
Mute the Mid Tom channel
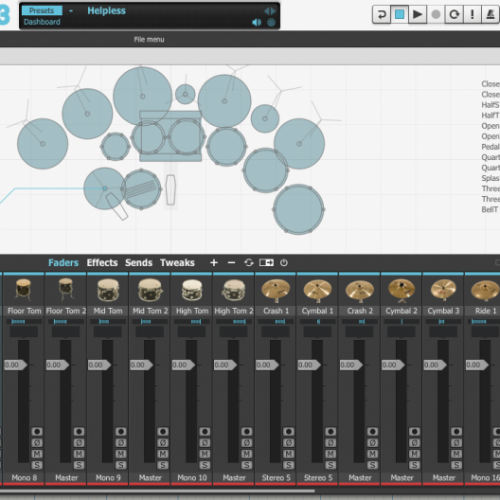[x=121, y=454]
